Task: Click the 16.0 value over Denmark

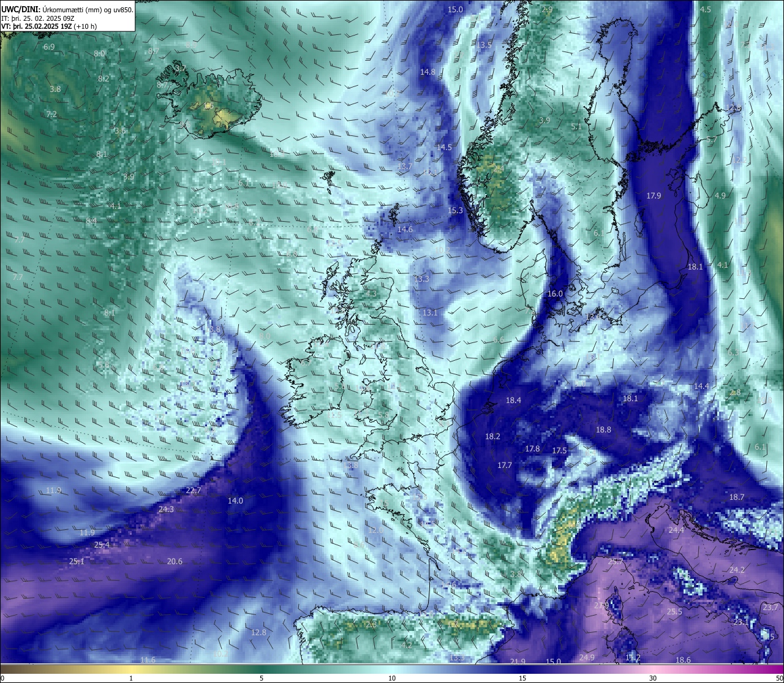Action: click(555, 294)
